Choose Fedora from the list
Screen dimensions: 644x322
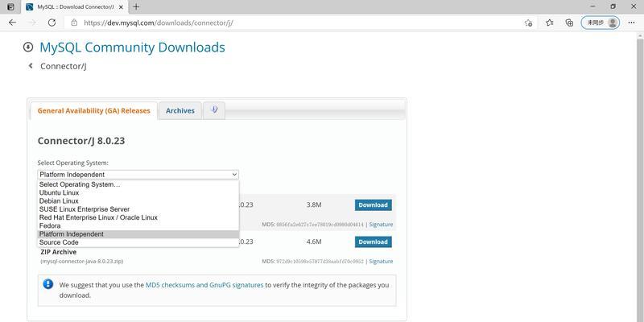pyautogui.click(x=138, y=225)
